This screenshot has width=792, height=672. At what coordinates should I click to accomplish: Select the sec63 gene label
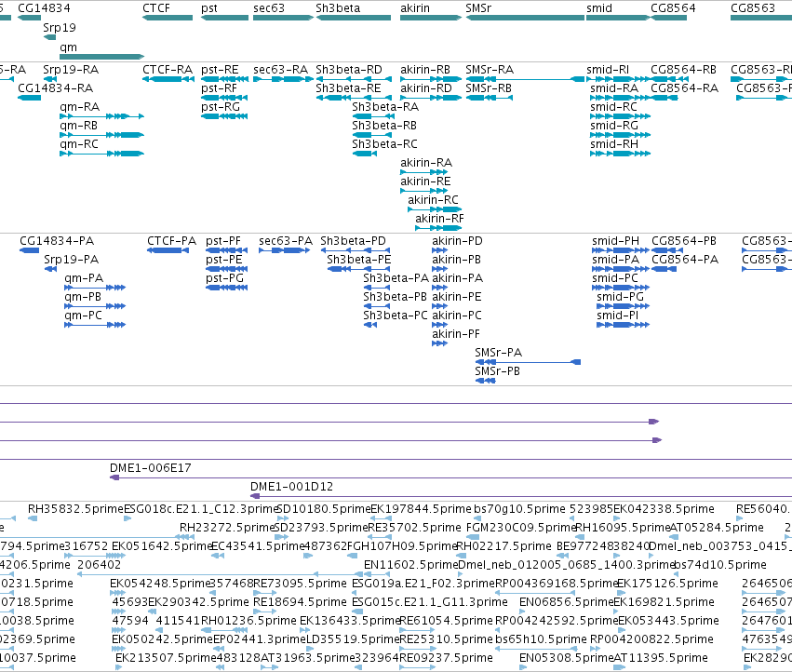(269, 8)
